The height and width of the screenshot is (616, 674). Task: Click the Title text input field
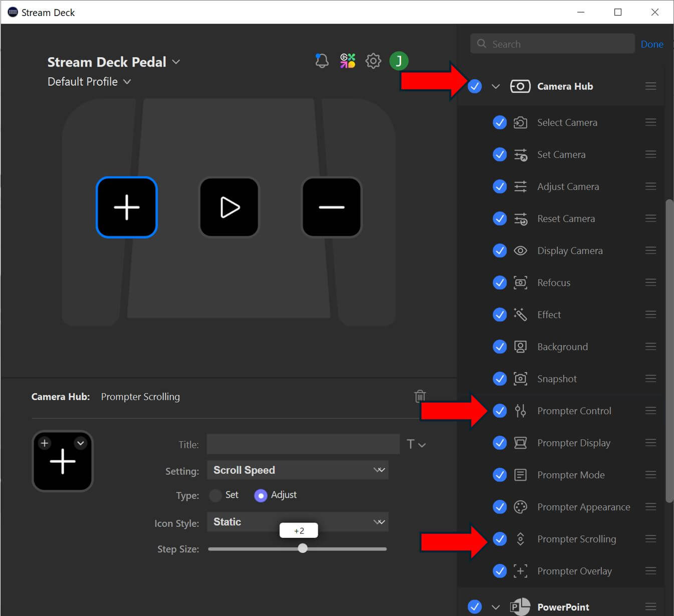pos(303,444)
